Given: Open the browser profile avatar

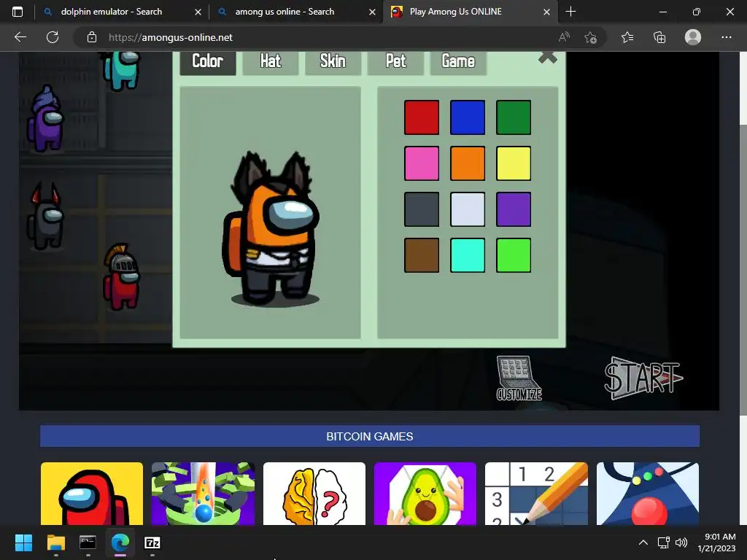Looking at the screenshot, I should pos(693,37).
